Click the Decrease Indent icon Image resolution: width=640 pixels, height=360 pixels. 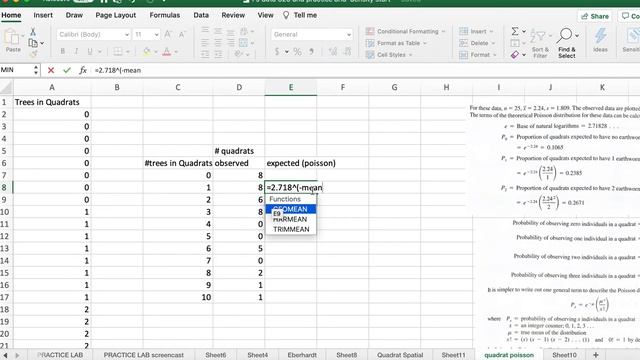pos(205,54)
